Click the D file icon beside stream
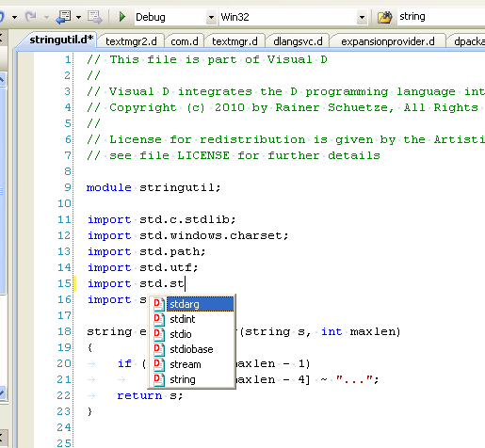485x448 pixels. tap(159, 364)
